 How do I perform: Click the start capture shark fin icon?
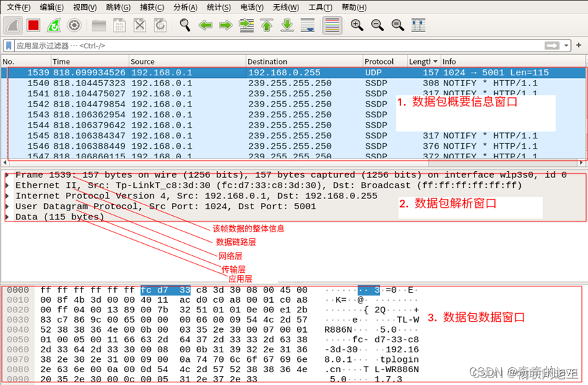pos(13,26)
